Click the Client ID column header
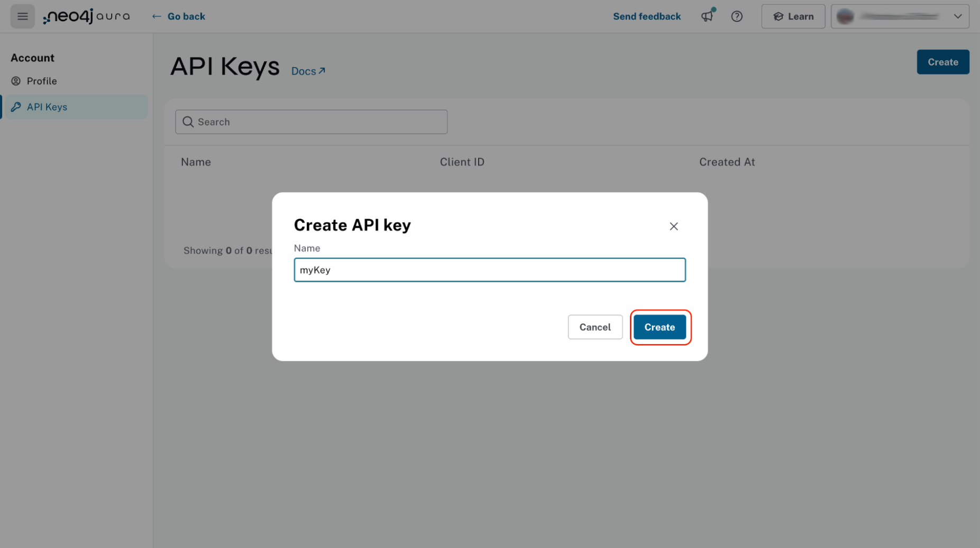 [462, 162]
